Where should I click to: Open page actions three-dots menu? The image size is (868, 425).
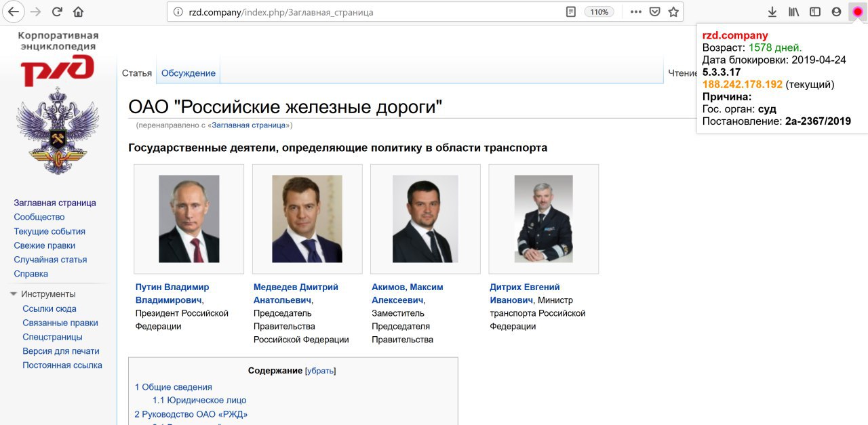(635, 12)
